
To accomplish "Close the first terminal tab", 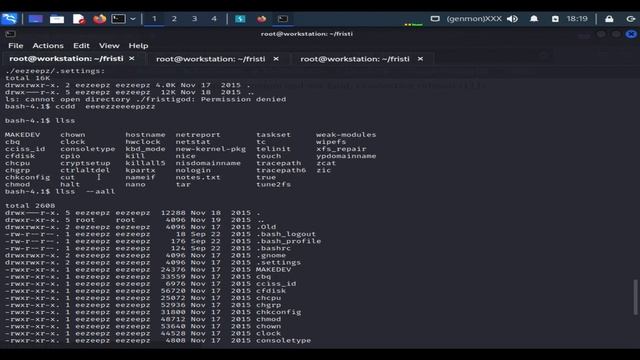I will pyautogui.click(x=132, y=59).
